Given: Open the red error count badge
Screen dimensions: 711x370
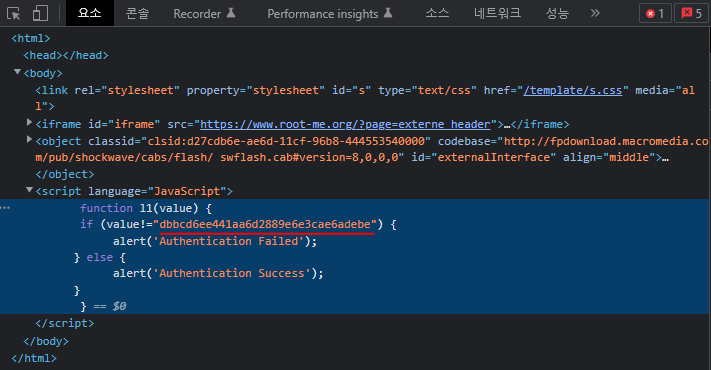Looking at the screenshot, I should (655, 14).
